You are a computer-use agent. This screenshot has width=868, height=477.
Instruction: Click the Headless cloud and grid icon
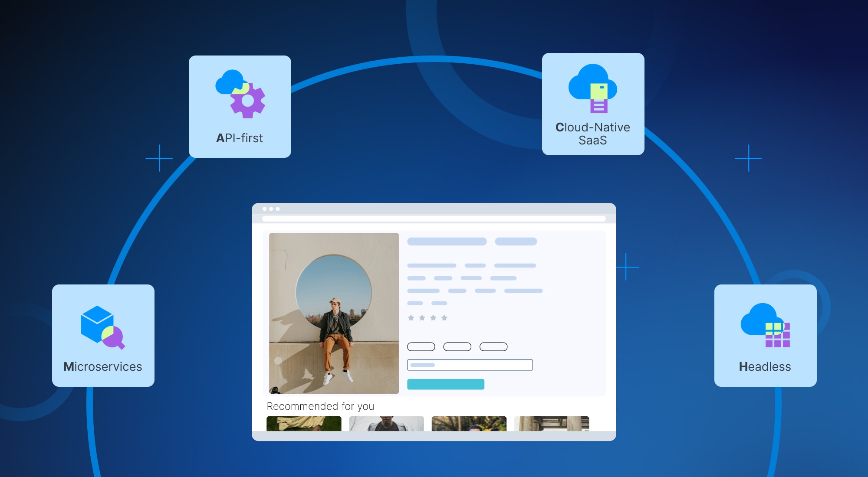pos(766,325)
